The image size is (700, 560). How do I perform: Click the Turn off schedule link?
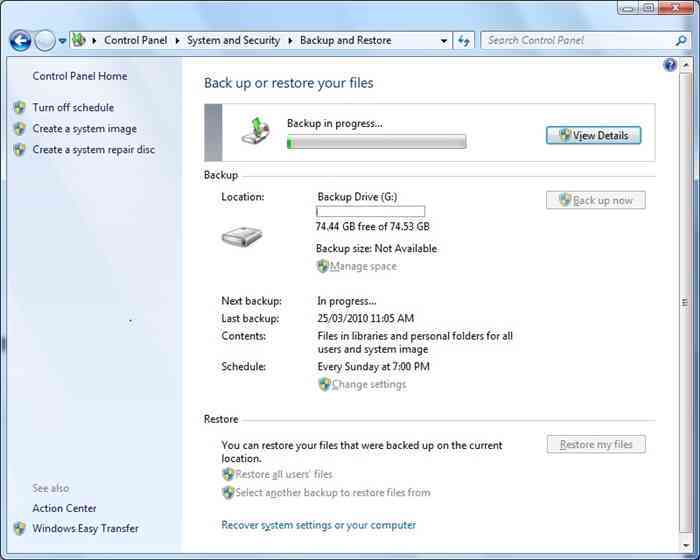click(x=73, y=107)
